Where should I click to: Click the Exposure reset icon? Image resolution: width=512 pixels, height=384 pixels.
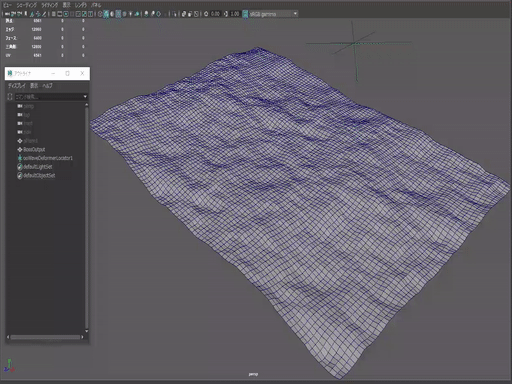[x=206, y=14]
